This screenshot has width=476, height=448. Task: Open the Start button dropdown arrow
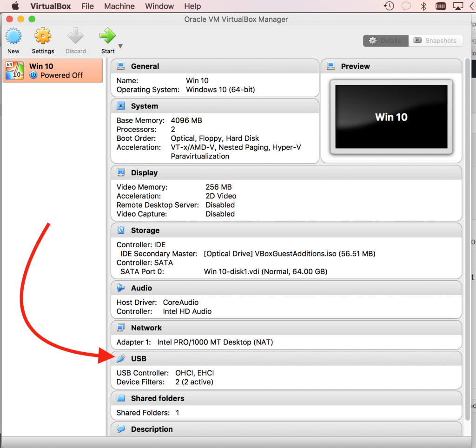click(x=120, y=46)
